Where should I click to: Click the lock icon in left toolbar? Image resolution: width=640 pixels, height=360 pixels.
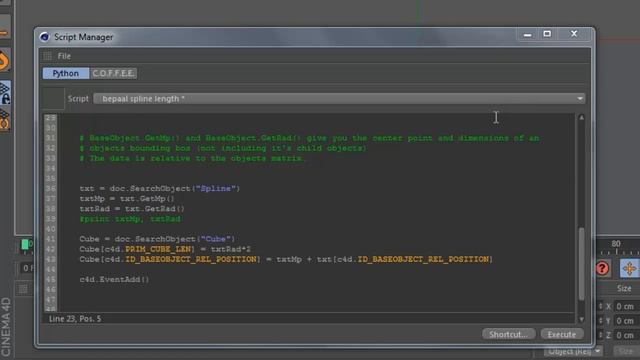pos(5,93)
